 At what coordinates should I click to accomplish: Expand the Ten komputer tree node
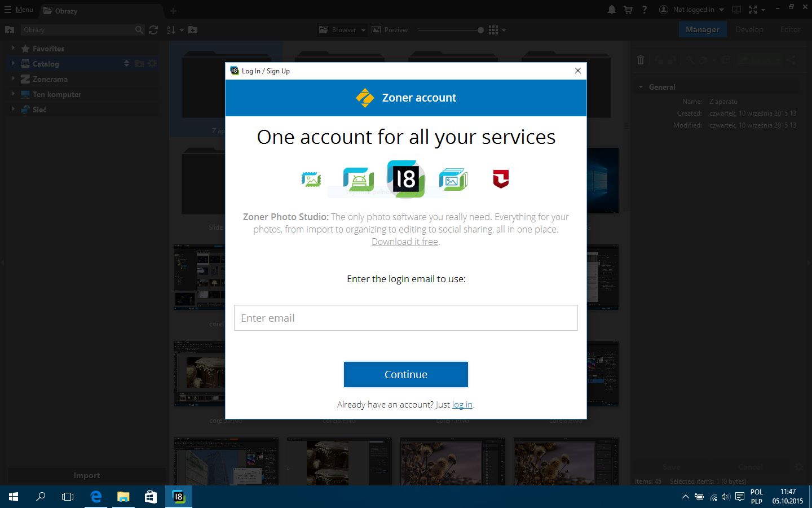click(x=13, y=94)
